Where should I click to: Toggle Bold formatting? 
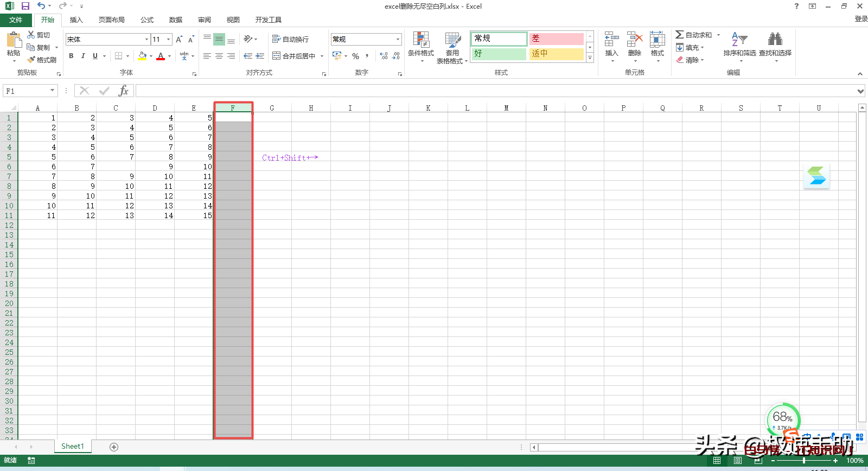[x=71, y=56]
